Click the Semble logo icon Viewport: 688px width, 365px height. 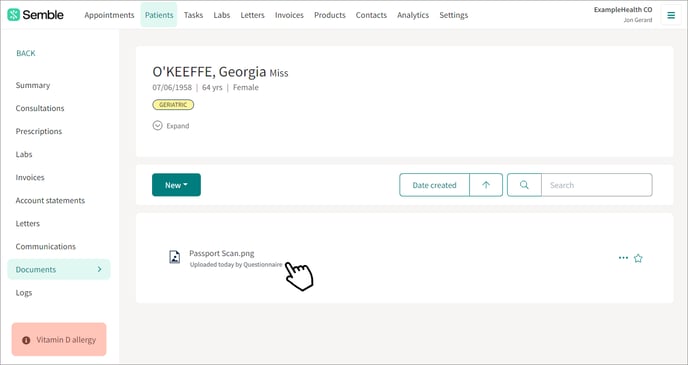14,14
